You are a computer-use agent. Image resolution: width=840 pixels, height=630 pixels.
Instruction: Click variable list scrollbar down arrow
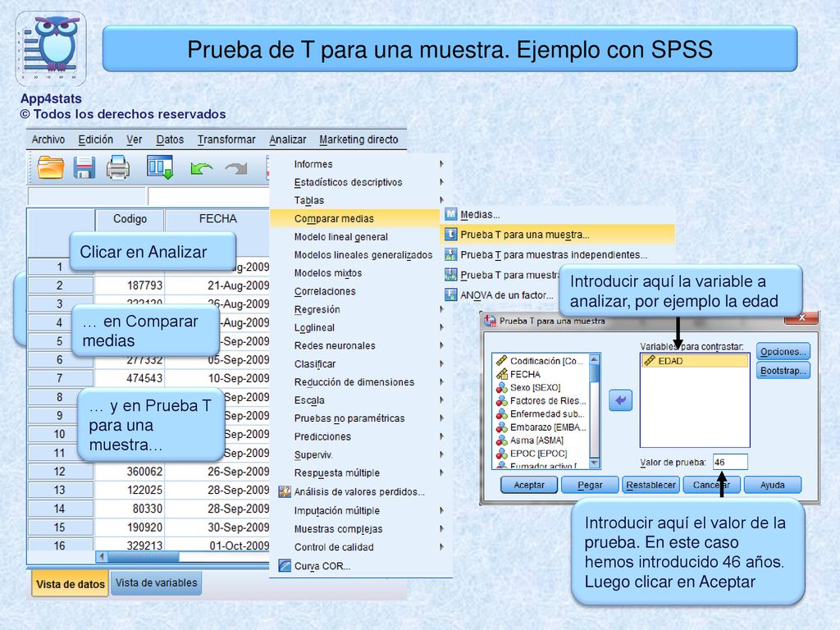(594, 463)
